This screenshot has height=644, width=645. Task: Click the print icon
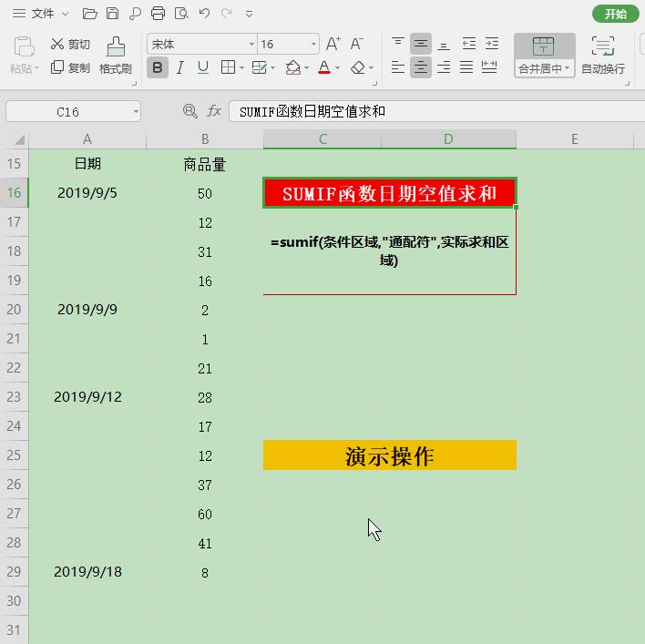[x=158, y=14]
